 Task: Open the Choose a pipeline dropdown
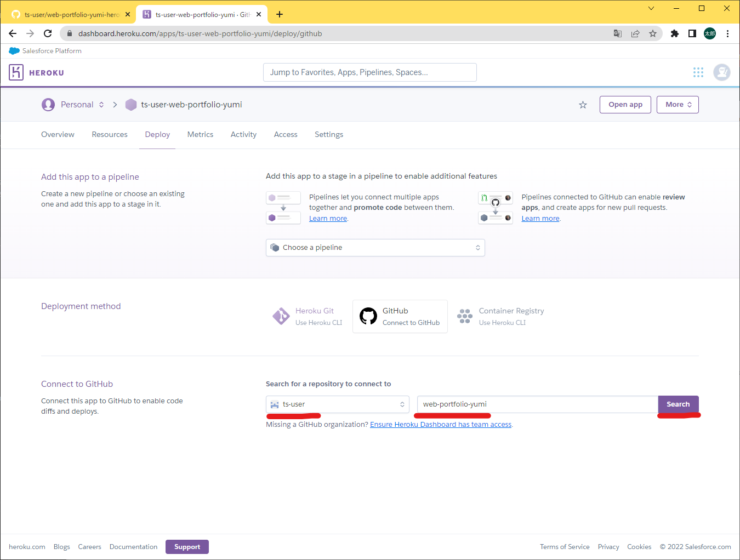pyautogui.click(x=375, y=248)
